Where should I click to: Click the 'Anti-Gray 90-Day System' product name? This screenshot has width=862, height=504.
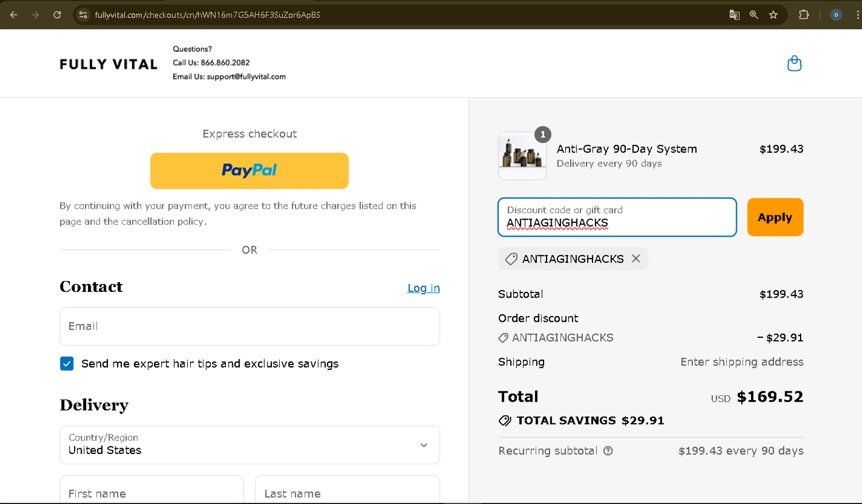[x=627, y=149]
